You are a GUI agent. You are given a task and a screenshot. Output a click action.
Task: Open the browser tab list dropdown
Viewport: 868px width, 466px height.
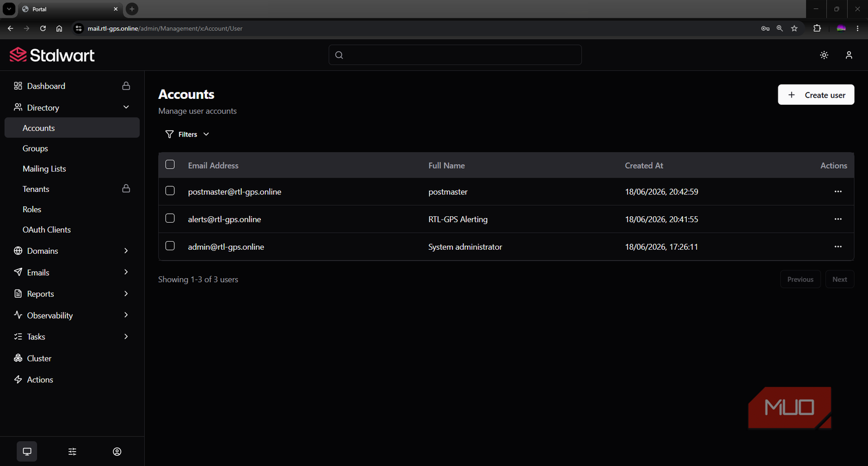(9, 9)
